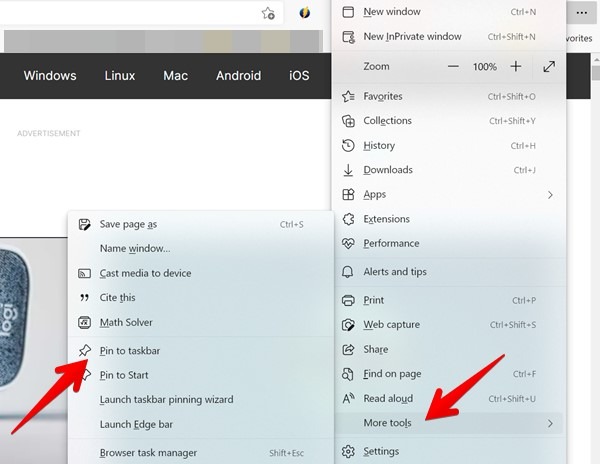The width and height of the screenshot is (600, 464).
Task: Click the Web capture icon
Action: pos(348,325)
